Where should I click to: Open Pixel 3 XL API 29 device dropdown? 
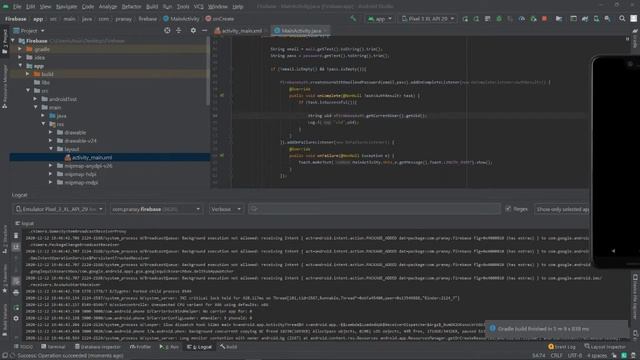[x=428, y=19]
